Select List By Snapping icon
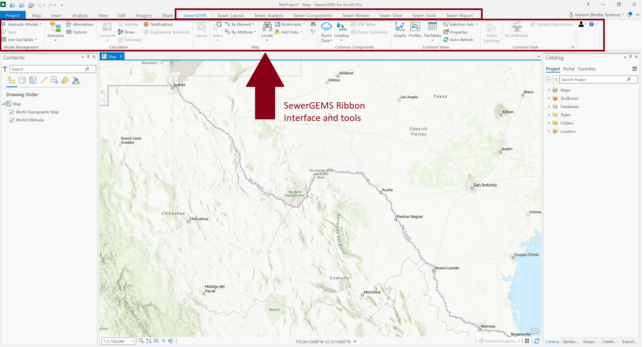 [x=54, y=80]
